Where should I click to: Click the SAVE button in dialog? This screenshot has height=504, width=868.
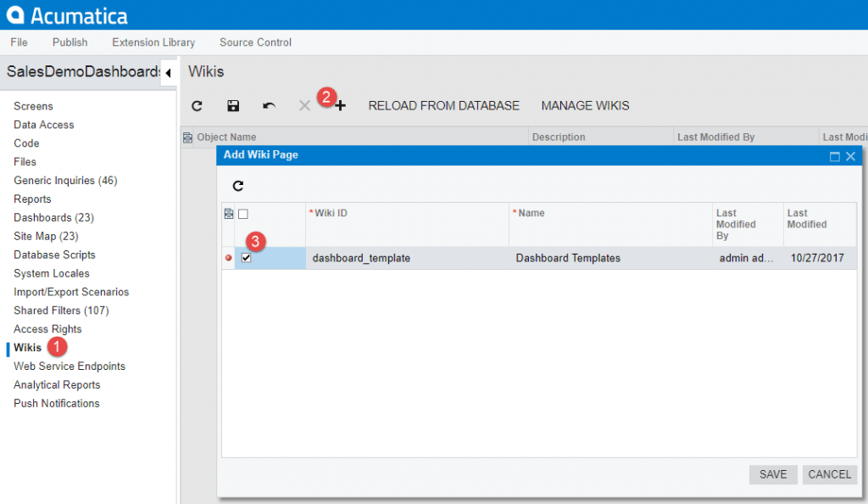(773, 475)
